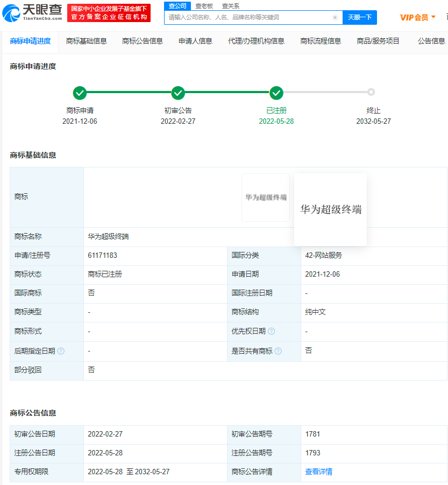Click the 天眼一下 search button

[360, 17]
